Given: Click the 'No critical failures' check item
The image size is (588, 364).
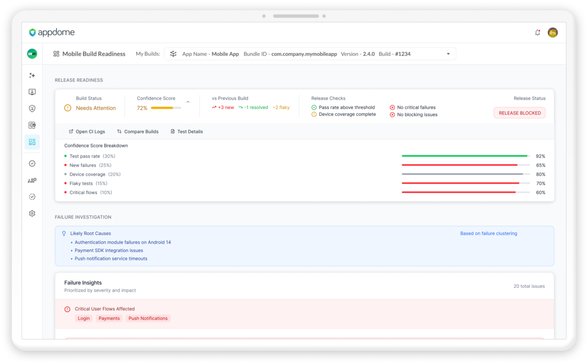Looking at the screenshot, I should coord(416,108).
